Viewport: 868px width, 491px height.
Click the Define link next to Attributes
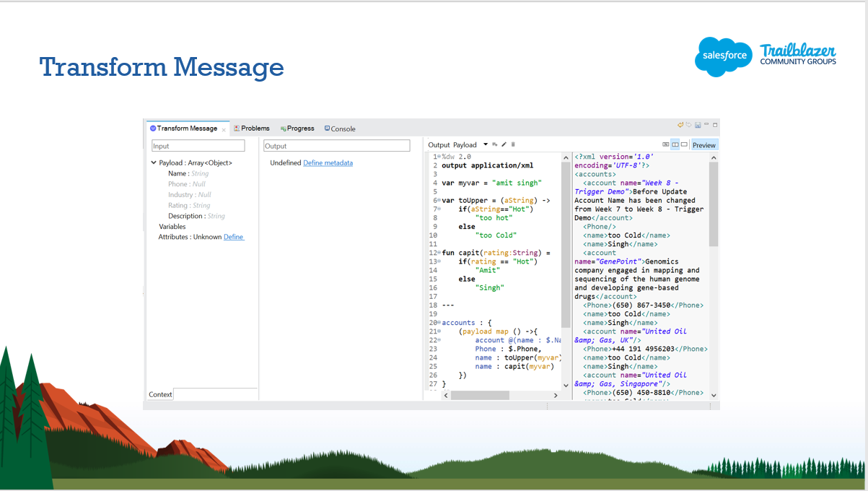(x=233, y=237)
